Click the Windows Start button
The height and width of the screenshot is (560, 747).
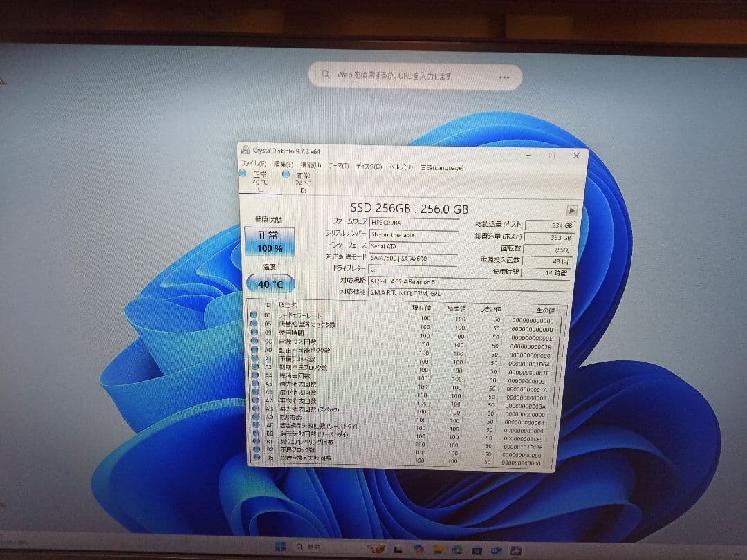tap(281, 547)
